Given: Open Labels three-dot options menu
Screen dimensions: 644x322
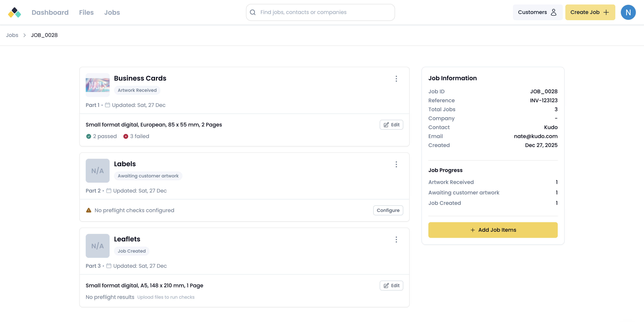Looking at the screenshot, I should (396, 164).
